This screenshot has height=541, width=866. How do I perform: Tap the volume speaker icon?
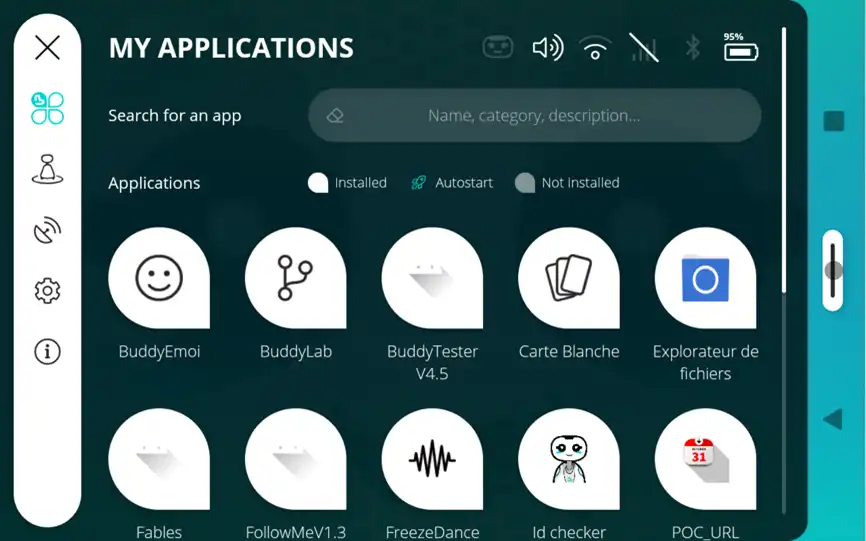(x=547, y=47)
